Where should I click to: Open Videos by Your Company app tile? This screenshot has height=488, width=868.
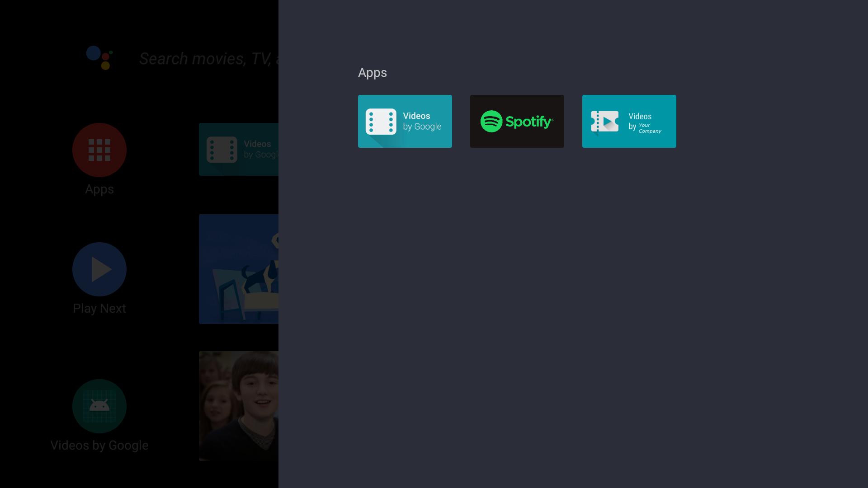point(629,121)
